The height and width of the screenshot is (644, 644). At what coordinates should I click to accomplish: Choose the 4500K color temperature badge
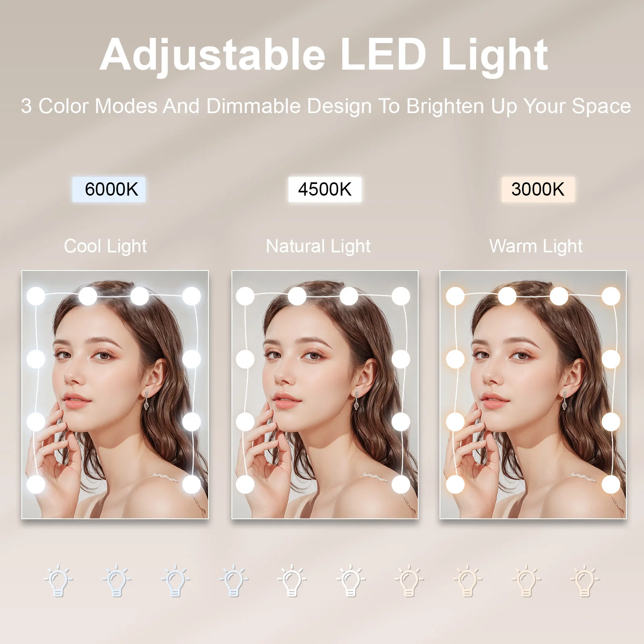point(325,189)
